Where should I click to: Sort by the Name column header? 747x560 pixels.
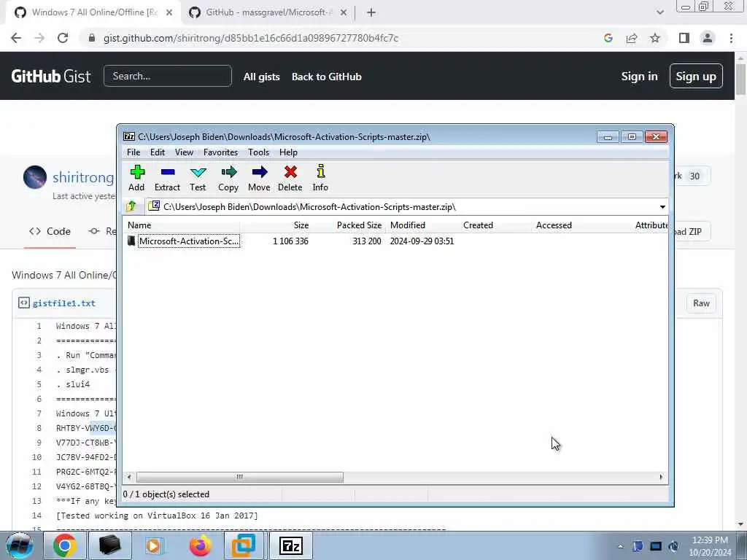(x=181, y=225)
